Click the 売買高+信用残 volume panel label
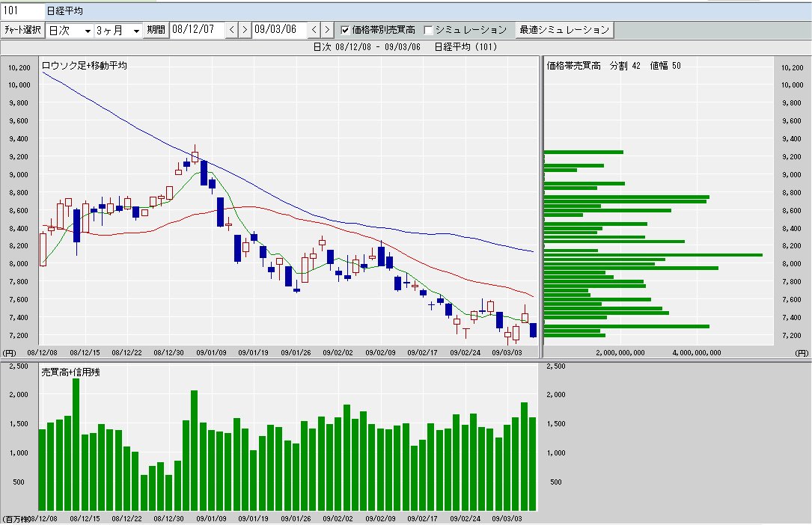Viewport: 812px width, 525px height. [x=65, y=372]
